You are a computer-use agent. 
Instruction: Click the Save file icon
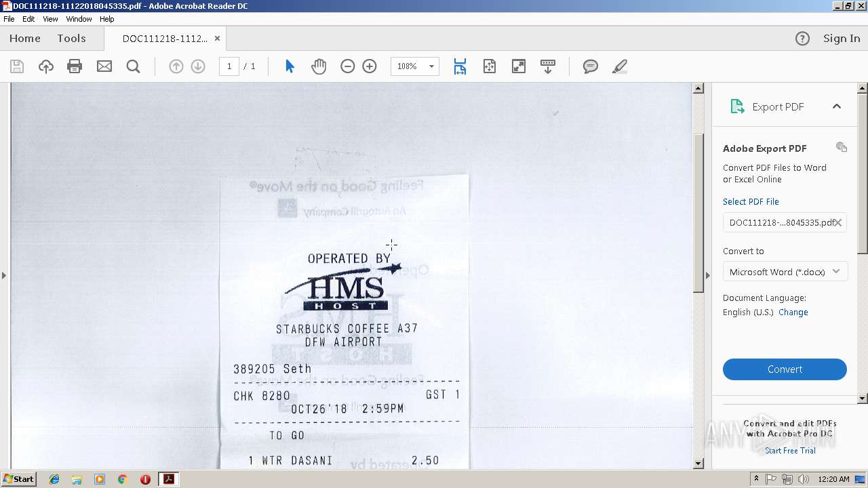[x=17, y=66]
